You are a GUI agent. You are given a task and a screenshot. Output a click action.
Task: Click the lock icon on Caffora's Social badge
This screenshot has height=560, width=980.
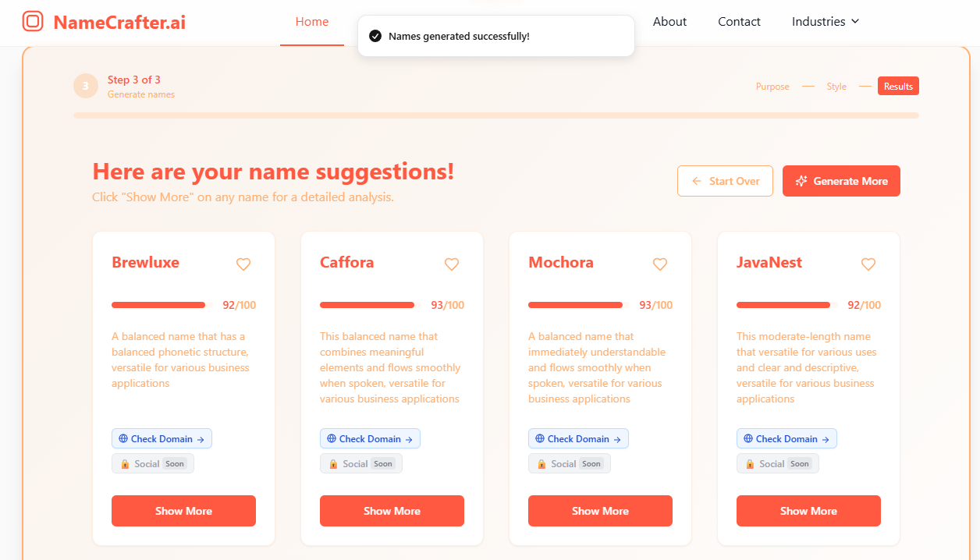click(332, 463)
